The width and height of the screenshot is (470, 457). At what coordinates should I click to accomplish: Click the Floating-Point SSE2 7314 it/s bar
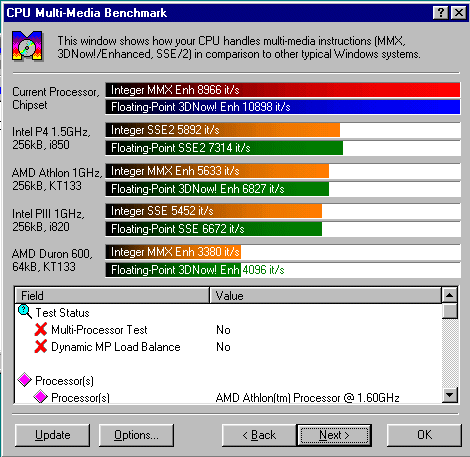pyautogui.click(x=224, y=148)
